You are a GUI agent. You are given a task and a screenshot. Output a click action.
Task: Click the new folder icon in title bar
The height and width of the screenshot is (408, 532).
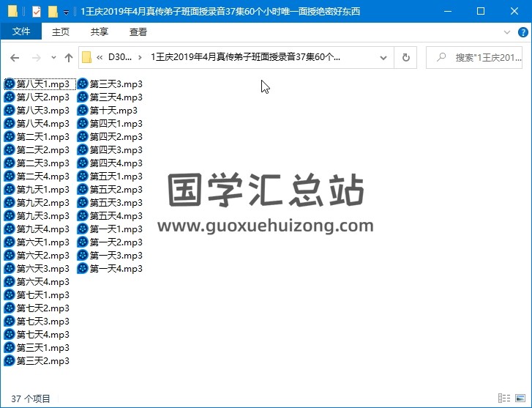tap(52, 12)
